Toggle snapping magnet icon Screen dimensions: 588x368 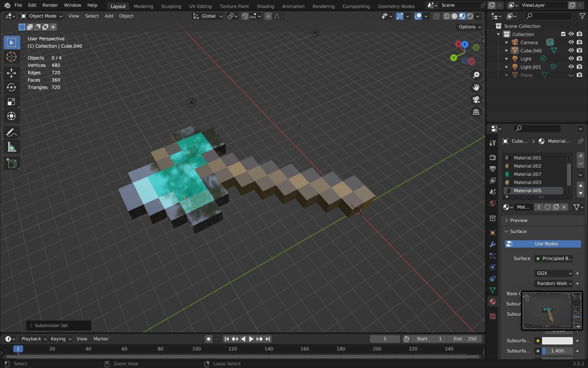(x=245, y=16)
